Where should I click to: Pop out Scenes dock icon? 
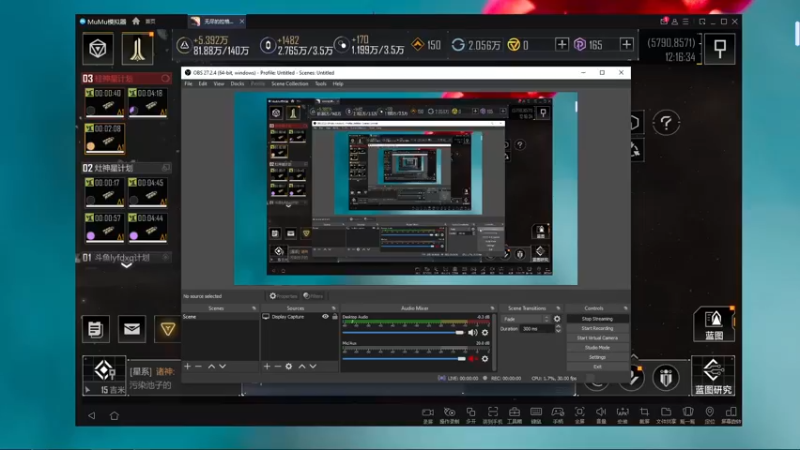click(254, 308)
